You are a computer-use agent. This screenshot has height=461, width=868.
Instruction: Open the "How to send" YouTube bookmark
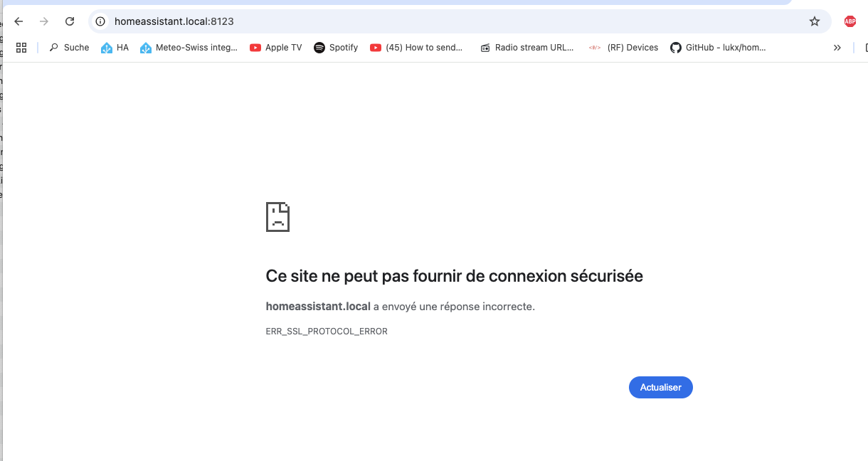417,48
